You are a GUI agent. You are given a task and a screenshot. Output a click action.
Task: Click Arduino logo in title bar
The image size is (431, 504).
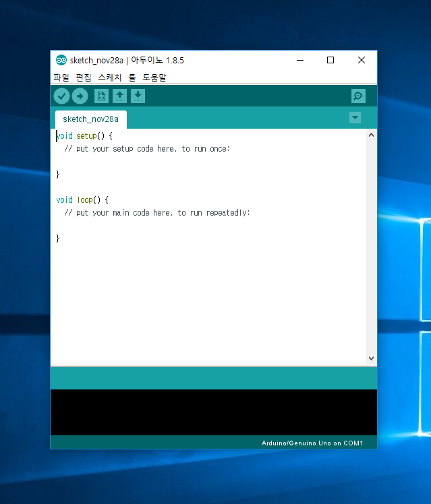[x=61, y=60]
